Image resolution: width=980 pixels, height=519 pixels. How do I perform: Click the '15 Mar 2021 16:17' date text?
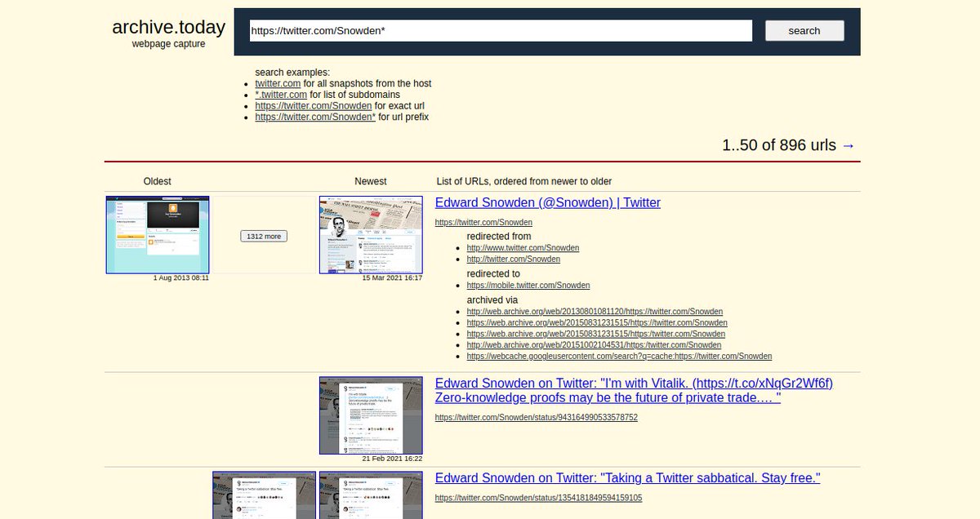click(392, 278)
